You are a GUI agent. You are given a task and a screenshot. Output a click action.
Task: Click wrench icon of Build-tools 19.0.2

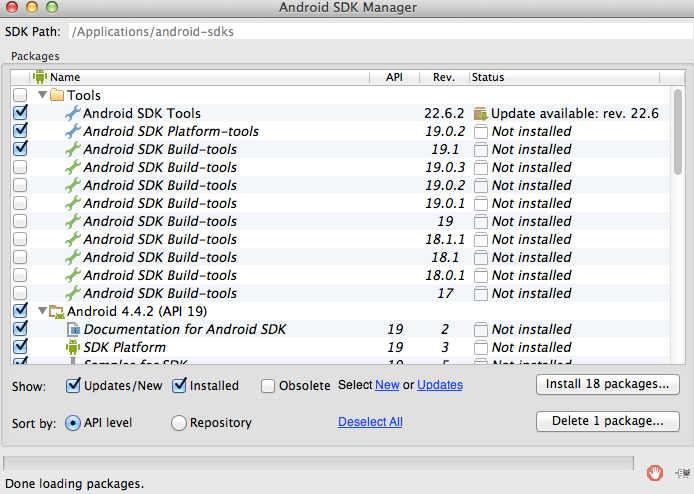pyautogui.click(x=73, y=185)
